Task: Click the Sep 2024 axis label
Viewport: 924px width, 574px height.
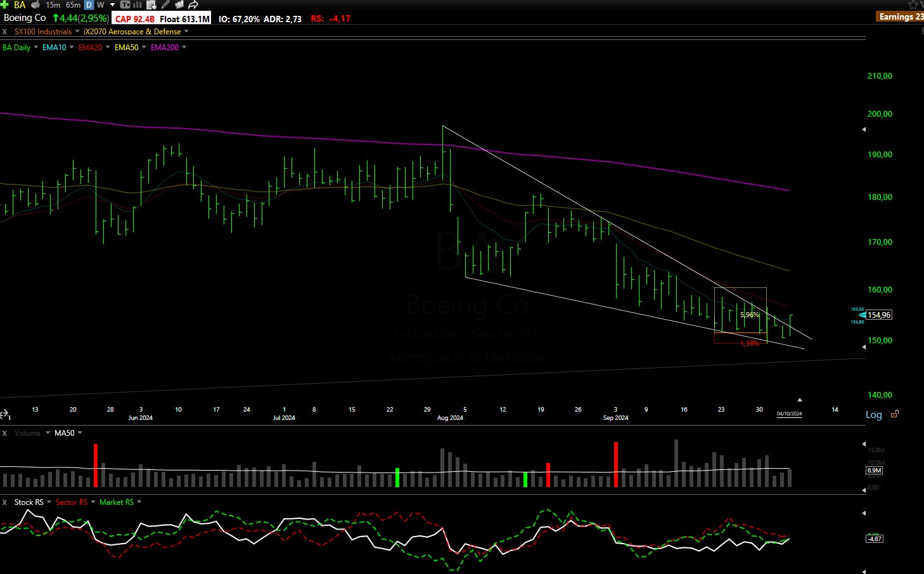Action: pos(615,417)
